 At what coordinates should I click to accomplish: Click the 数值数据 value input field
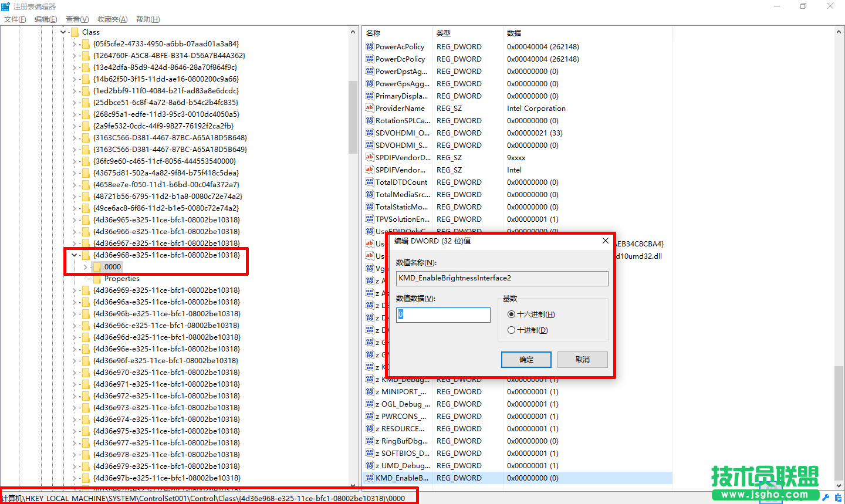click(x=443, y=315)
